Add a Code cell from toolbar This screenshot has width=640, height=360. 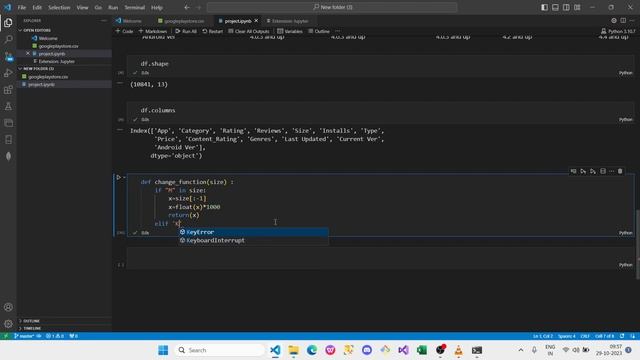(x=124, y=31)
